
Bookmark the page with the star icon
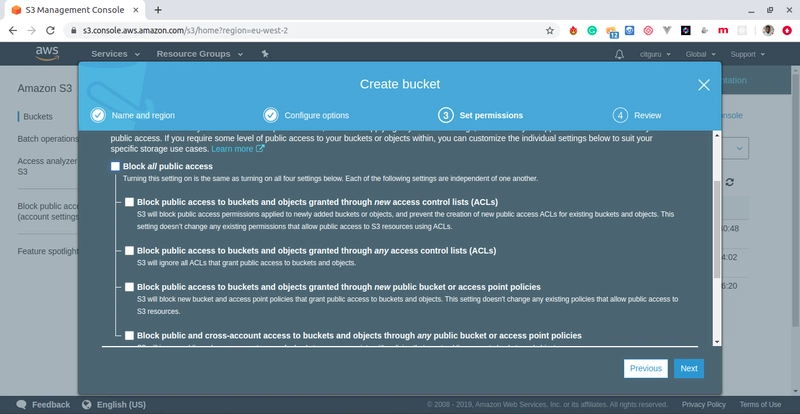(x=549, y=31)
